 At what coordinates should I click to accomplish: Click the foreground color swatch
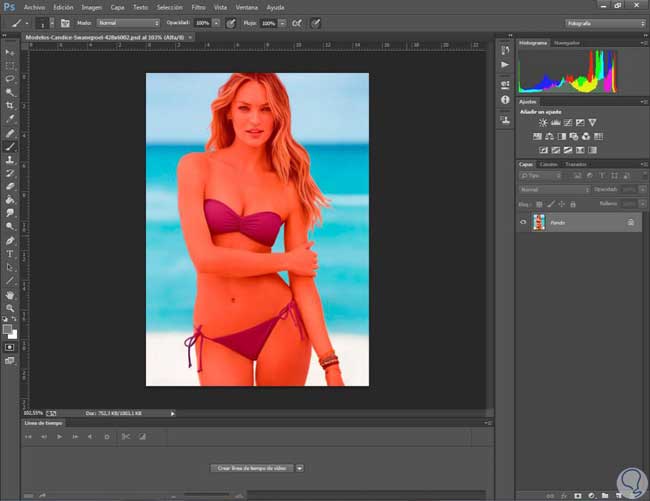(8, 327)
